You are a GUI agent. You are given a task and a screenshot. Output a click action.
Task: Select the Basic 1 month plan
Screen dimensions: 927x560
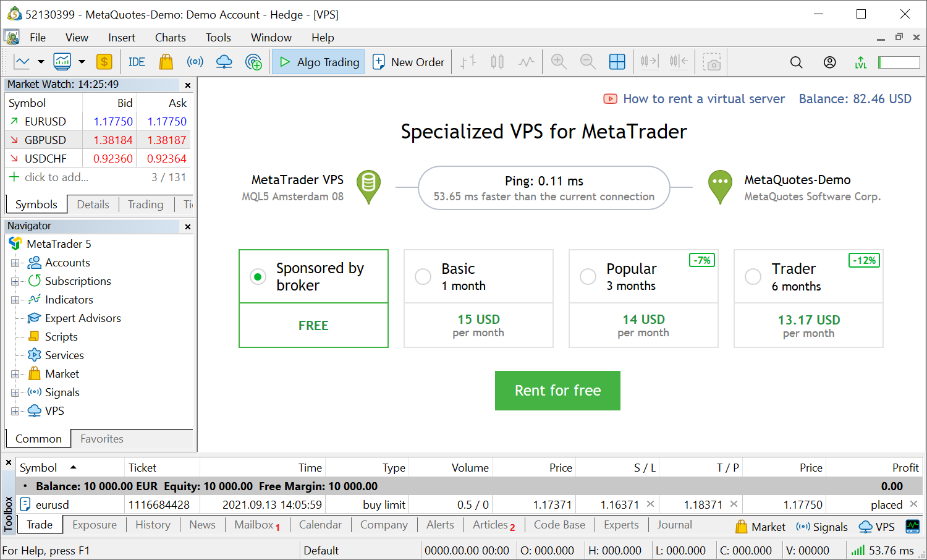tap(423, 276)
